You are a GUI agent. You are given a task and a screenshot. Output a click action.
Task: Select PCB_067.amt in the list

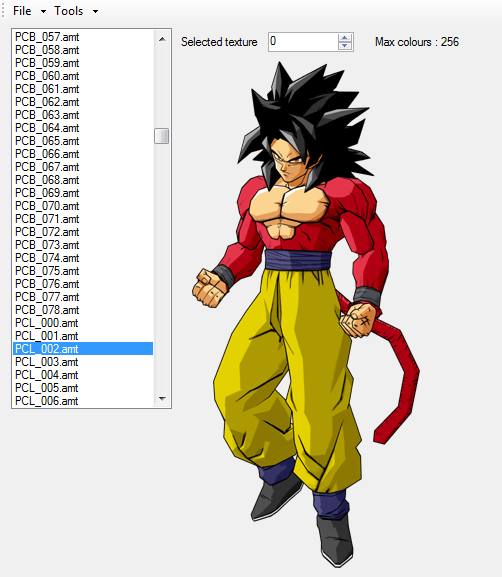tap(83, 167)
